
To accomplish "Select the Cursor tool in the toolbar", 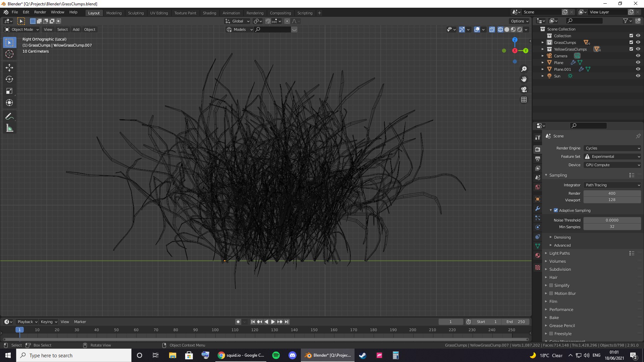I will [x=9, y=54].
